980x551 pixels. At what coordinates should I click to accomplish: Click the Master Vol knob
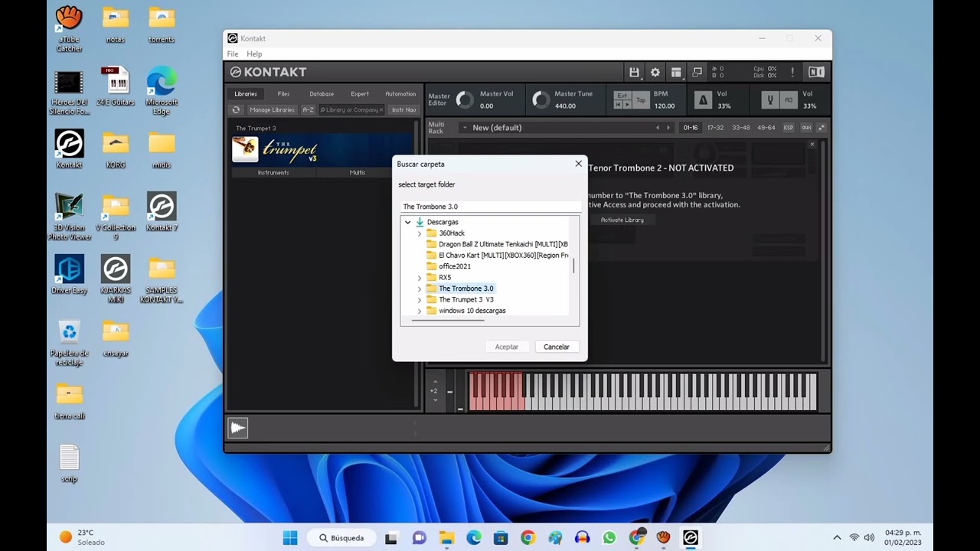(465, 99)
